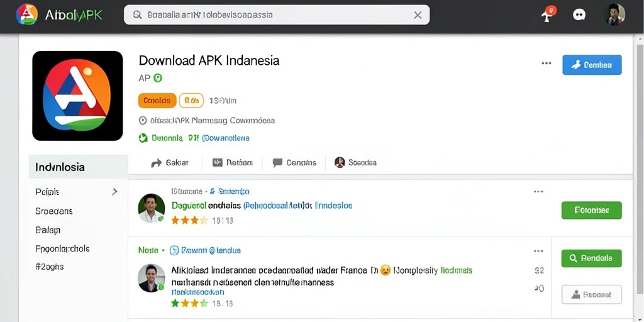The height and width of the screenshot is (322, 644).
Task: Click the circle icon before Plemusag Cowmmdesa
Action: (x=143, y=121)
